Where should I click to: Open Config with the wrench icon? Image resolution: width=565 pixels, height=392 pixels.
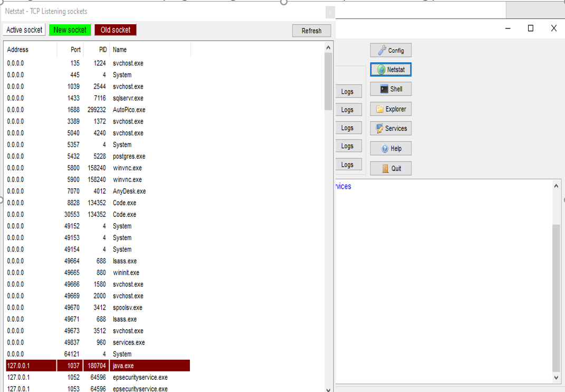pyautogui.click(x=390, y=51)
